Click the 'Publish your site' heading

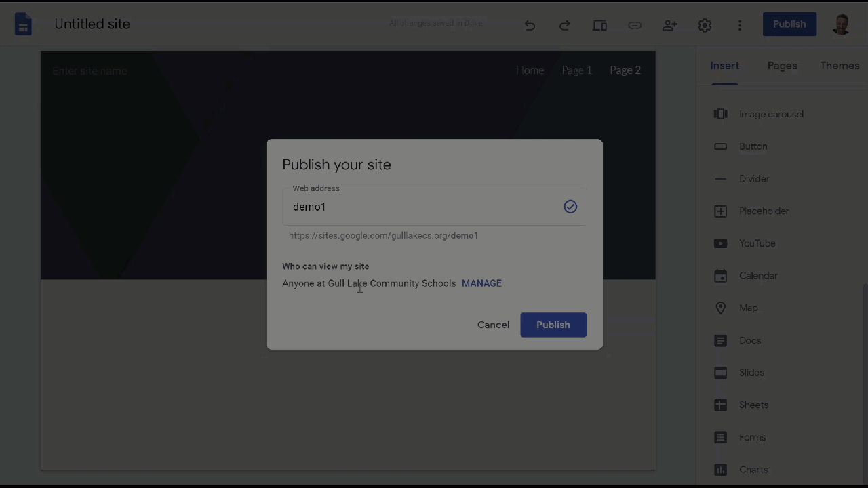(x=336, y=165)
